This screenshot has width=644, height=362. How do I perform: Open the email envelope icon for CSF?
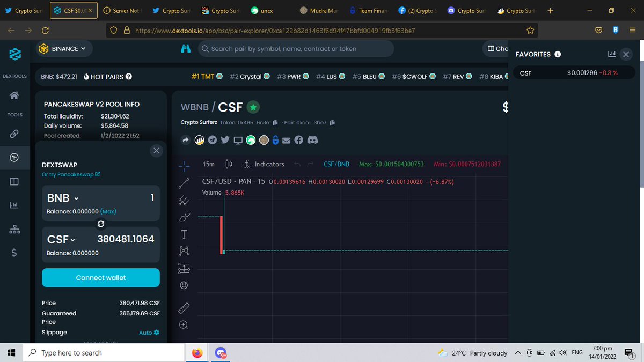[286, 140]
